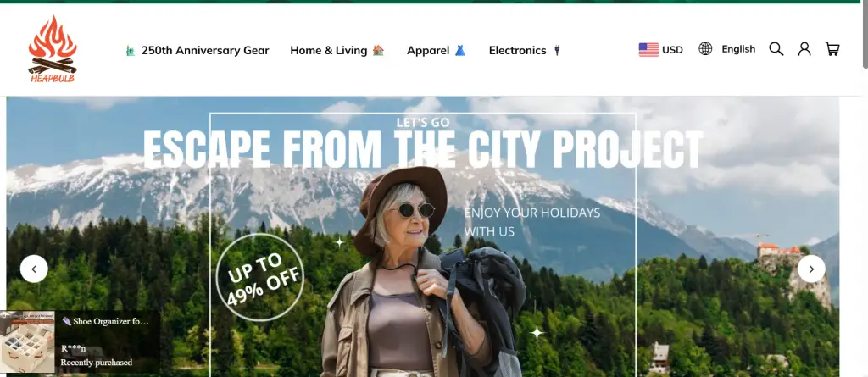Open Electronics category menu

[x=525, y=50]
